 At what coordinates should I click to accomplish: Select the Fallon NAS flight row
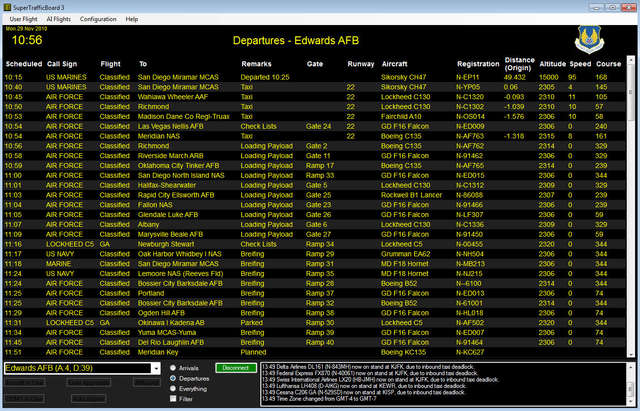pyautogui.click(x=314, y=205)
